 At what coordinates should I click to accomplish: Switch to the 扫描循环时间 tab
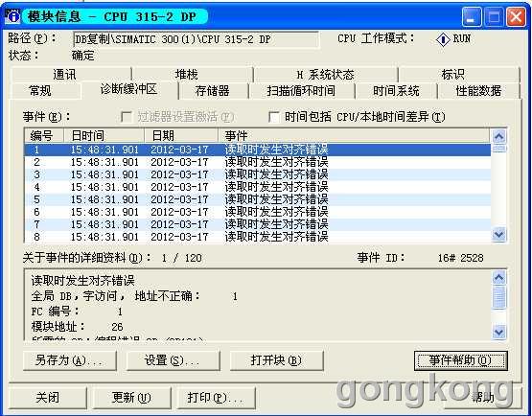click(301, 91)
